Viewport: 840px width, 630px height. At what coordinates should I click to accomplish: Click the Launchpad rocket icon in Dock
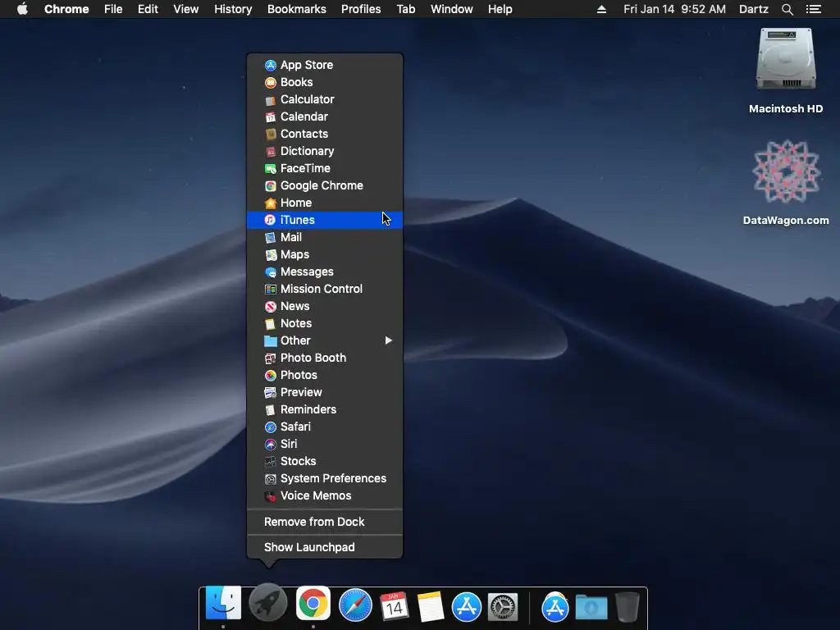268,604
